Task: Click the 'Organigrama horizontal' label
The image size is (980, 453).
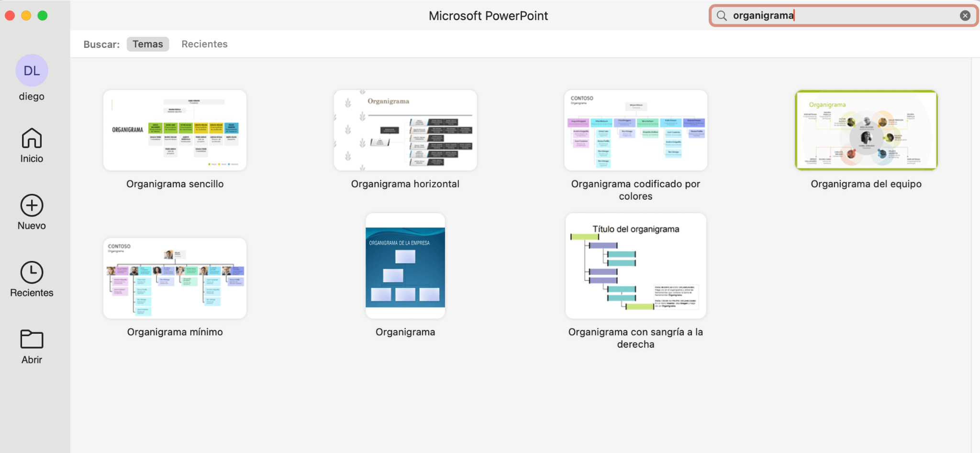Action: (x=405, y=184)
